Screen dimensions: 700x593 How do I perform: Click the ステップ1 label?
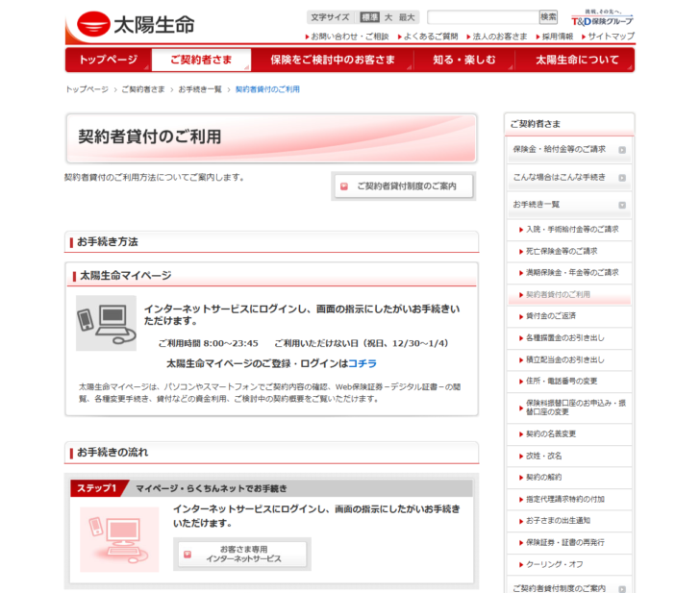click(x=96, y=488)
